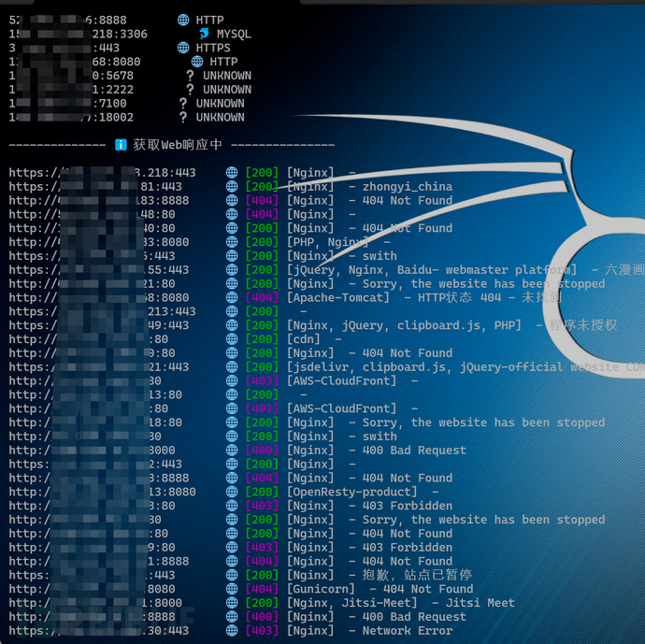Click the globe icon on the zhongyi_china row

pos(232,186)
